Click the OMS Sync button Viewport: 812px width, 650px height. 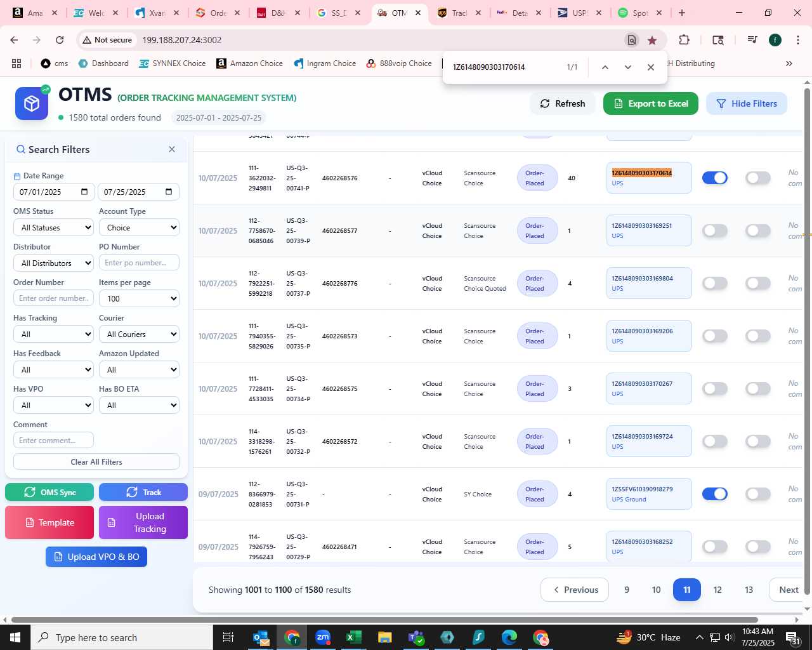tap(49, 492)
